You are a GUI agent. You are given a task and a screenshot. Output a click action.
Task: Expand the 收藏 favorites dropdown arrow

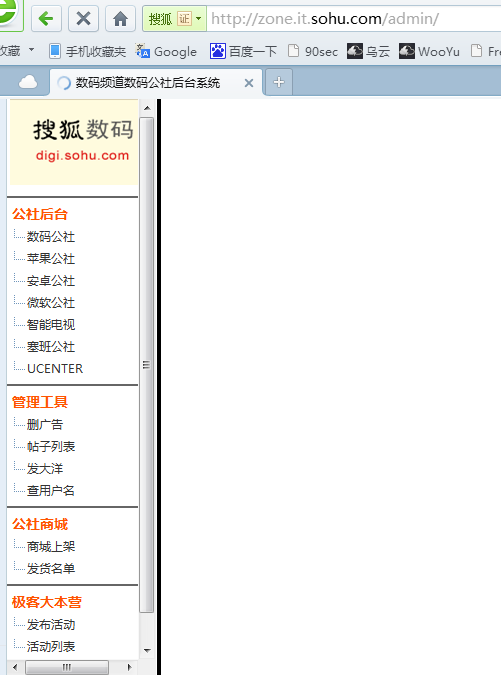click(x=31, y=50)
